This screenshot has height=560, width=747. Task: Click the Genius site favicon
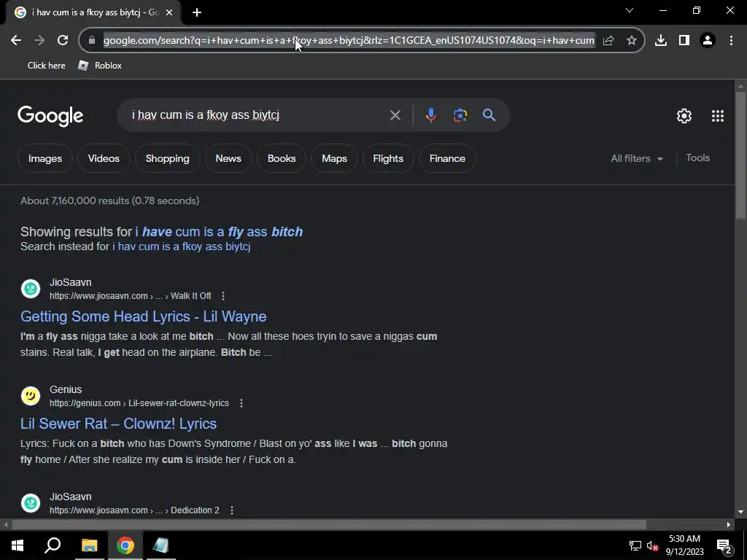coord(31,396)
